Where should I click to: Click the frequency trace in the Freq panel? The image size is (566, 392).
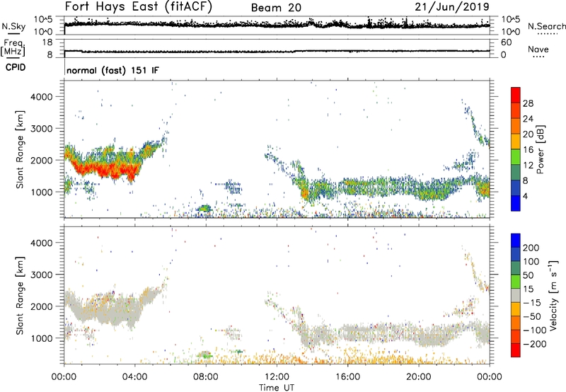[x=277, y=51]
